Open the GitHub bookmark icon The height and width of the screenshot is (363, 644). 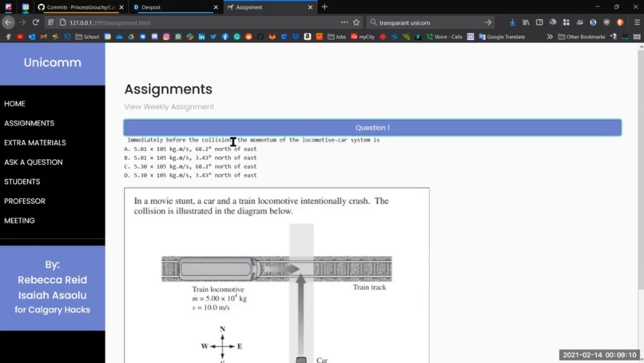260,37
